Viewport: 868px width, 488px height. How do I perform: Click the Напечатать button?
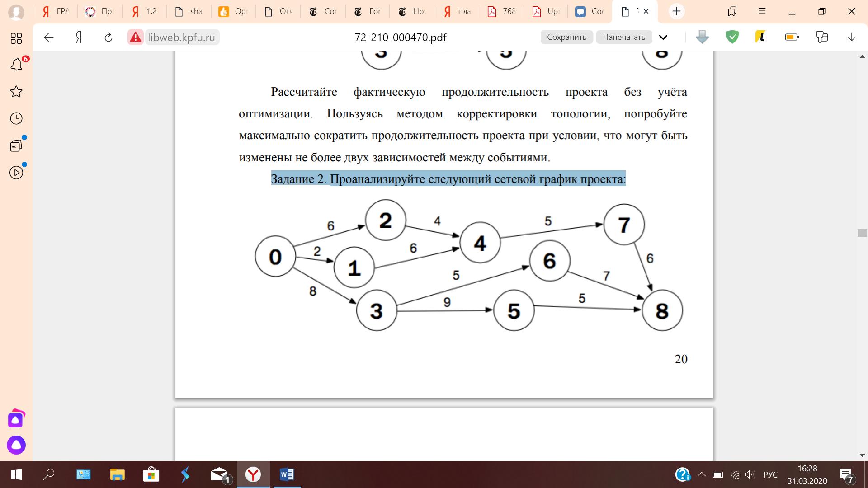click(624, 37)
